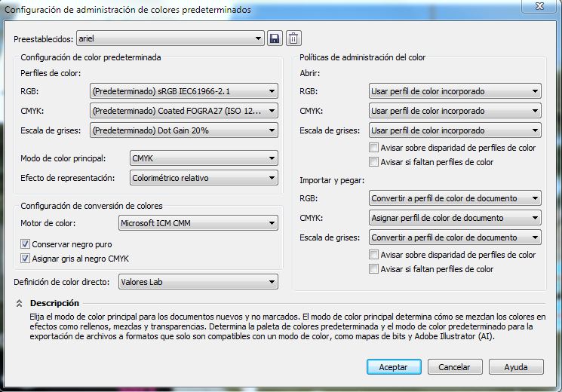Image resolution: width=562 pixels, height=392 pixels.
Task: Click the Cancelar button
Action: (x=454, y=367)
